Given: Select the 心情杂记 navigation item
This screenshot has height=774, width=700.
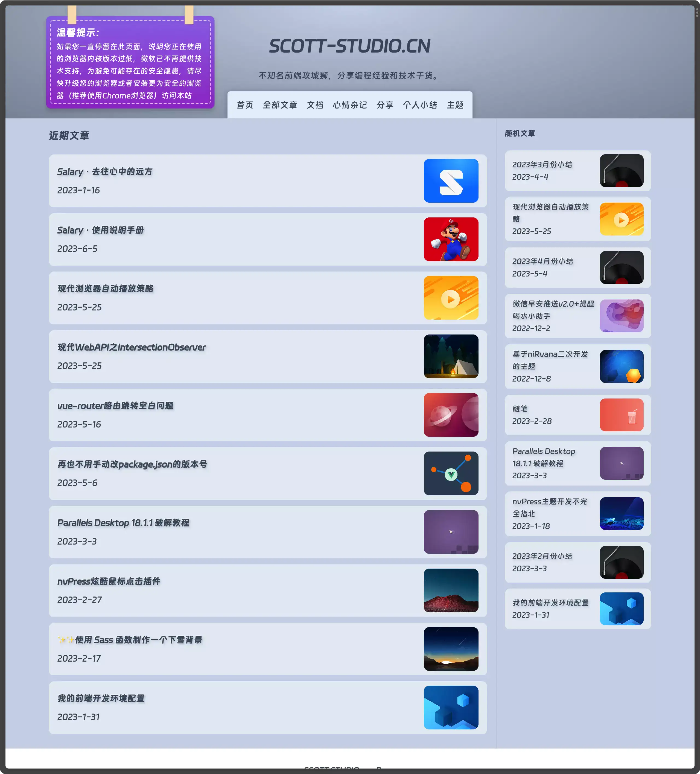Looking at the screenshot, I should click(x=350, y=105).
